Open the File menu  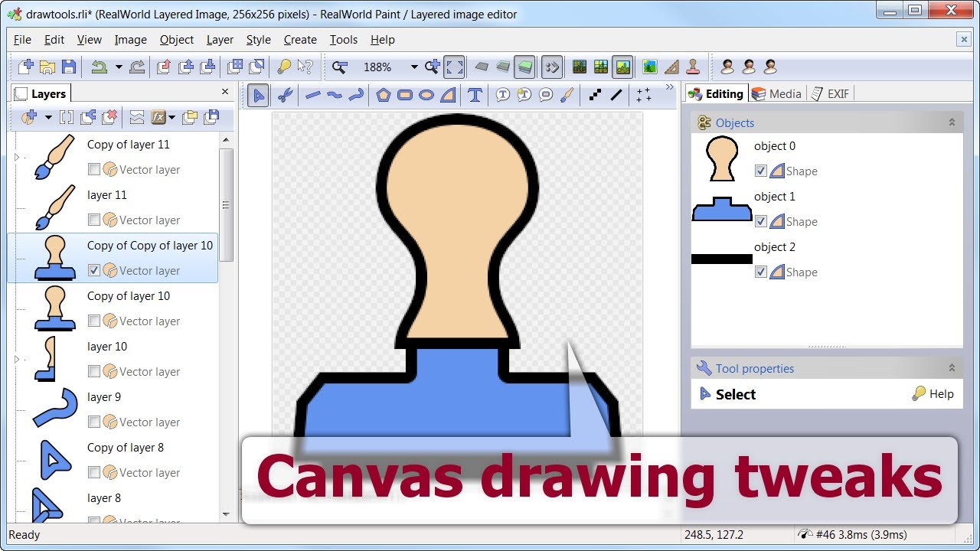pyautogui.click(x=22, y=40)
